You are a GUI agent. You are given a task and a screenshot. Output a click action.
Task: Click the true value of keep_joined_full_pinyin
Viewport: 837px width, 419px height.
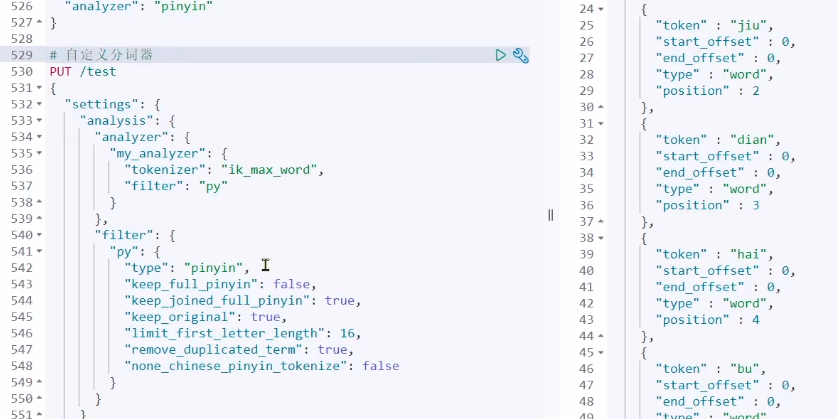pyautogui.click(x=339, y=301)
